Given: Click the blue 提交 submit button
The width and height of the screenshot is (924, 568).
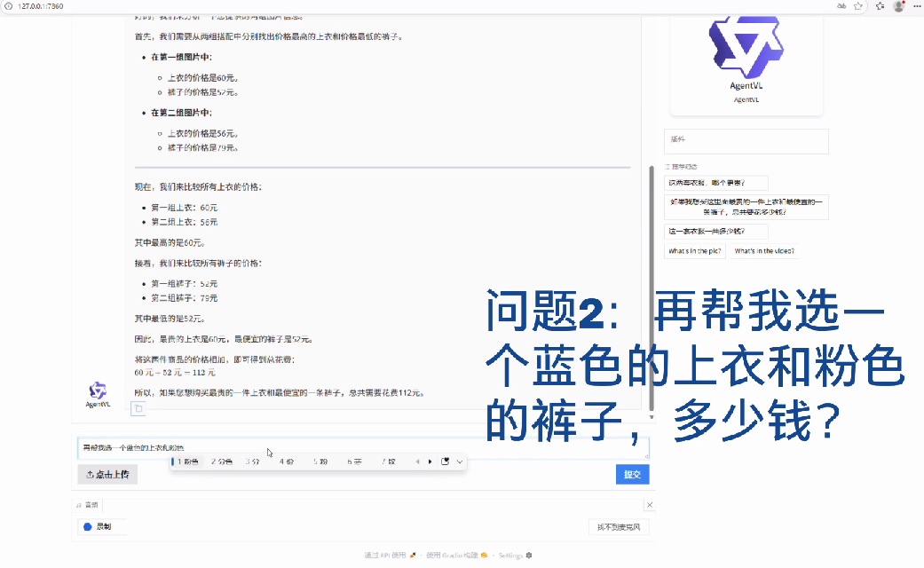Looking at the screenshot, I should [632, 474].
